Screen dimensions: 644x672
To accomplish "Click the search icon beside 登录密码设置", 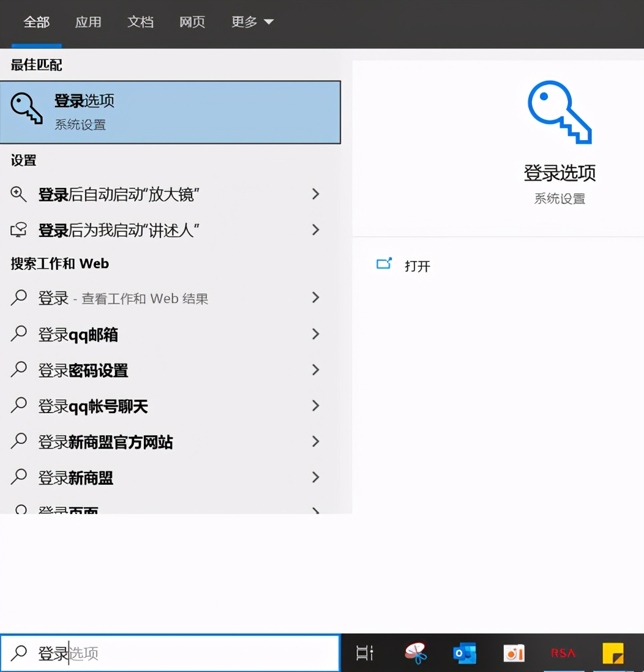I will [x=18, y=370].
